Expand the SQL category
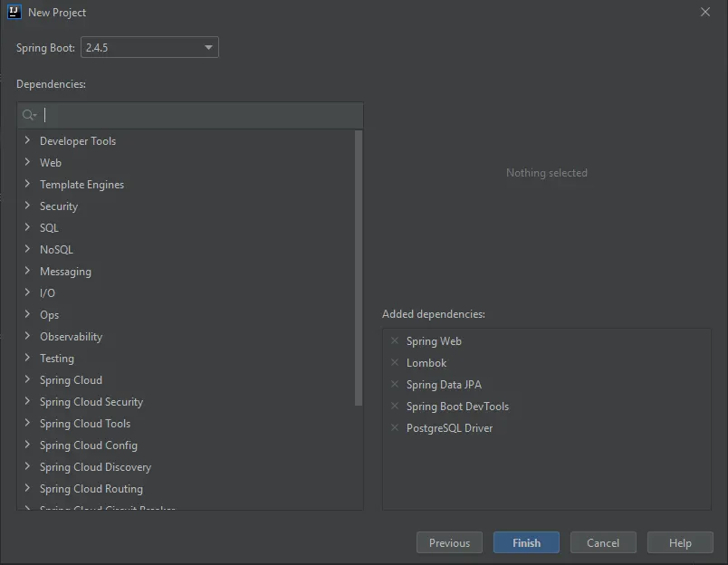 [27, 227]
